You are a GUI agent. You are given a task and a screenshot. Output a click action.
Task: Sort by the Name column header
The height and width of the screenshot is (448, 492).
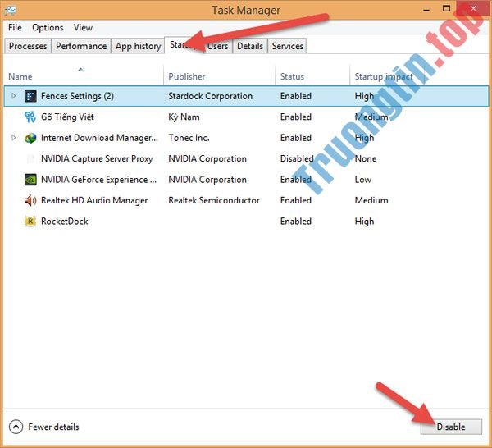[20, 76]
